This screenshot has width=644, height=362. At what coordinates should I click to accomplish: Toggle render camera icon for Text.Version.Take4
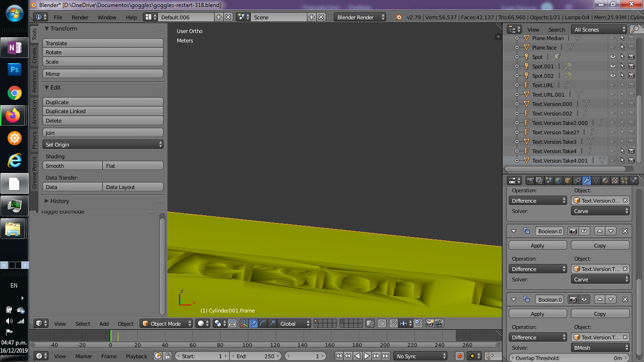[x=631, y=151]
